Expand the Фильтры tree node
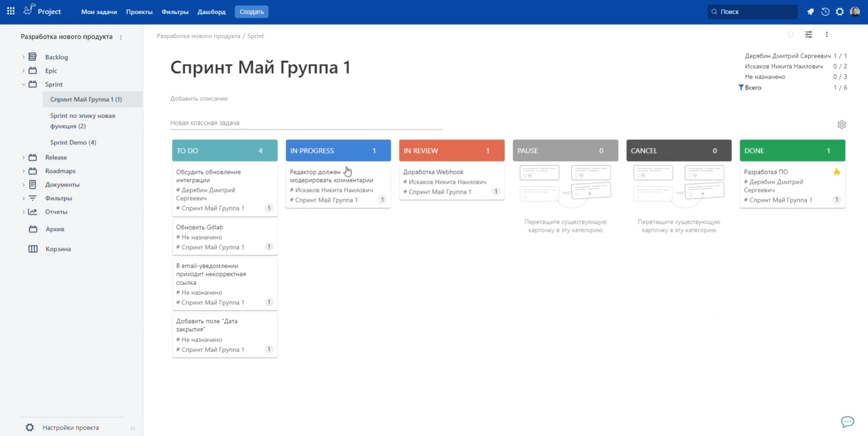Screen dimensions: 868x436 23,198
